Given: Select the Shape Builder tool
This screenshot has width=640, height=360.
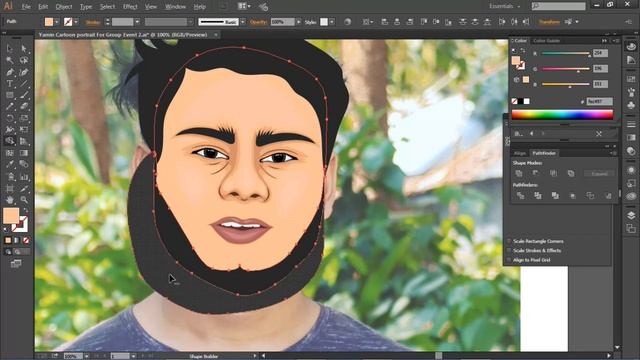Looking at the screenshot, I should pyautogui.click(x=9, y=141).
